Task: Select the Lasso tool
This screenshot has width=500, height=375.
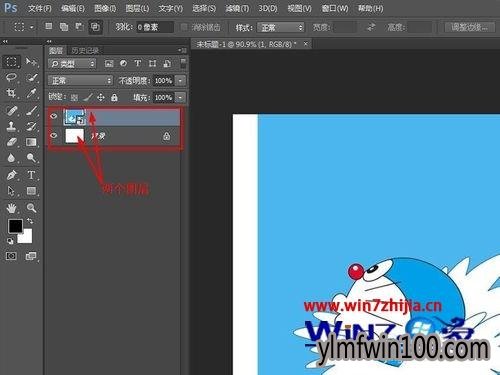Action: click(11, 78)
